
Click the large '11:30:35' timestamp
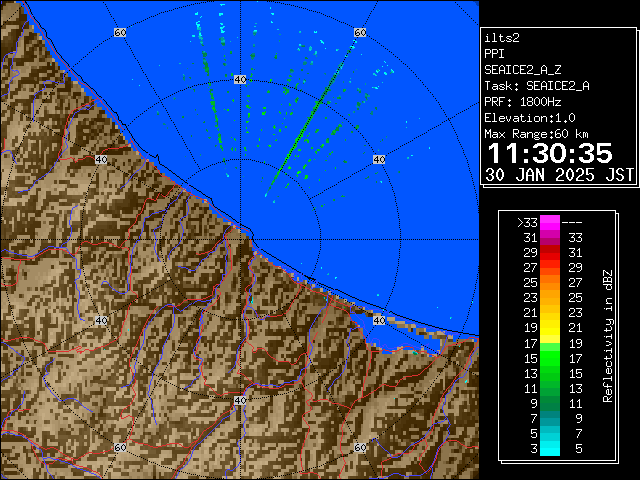tap(550, 153)
